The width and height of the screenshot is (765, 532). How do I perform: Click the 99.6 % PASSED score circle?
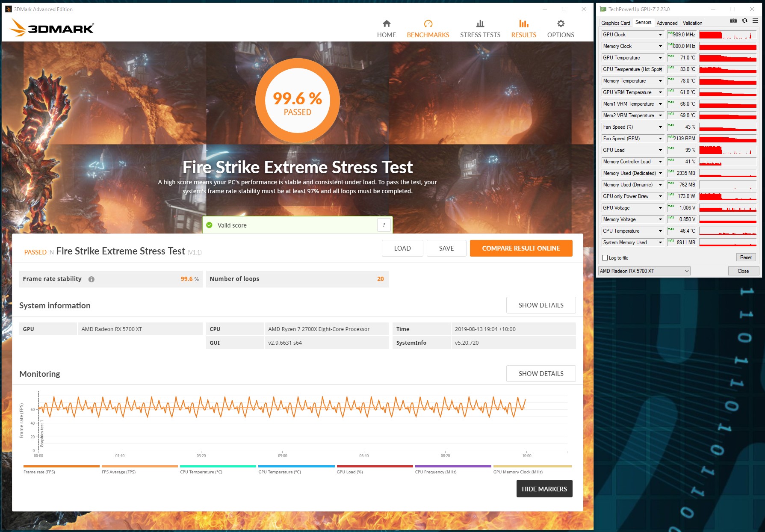click(x=298, y=100)
